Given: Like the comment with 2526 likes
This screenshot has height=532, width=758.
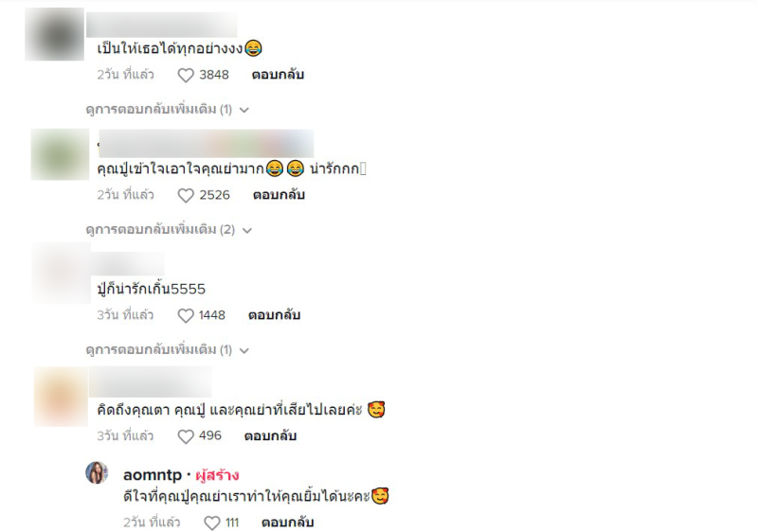Looking at the screenshot, I should 186,196.
